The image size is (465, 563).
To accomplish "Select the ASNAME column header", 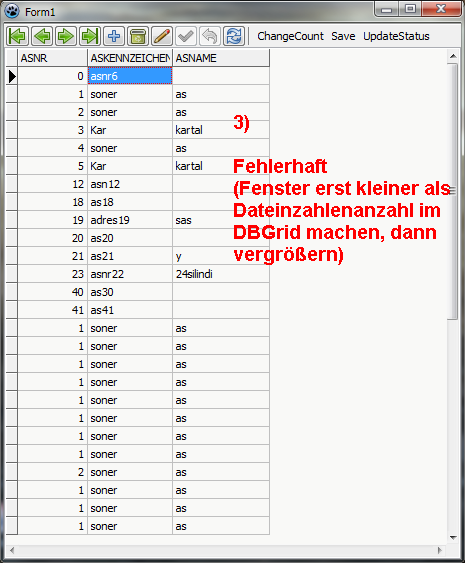I will (x=221, y=58).
